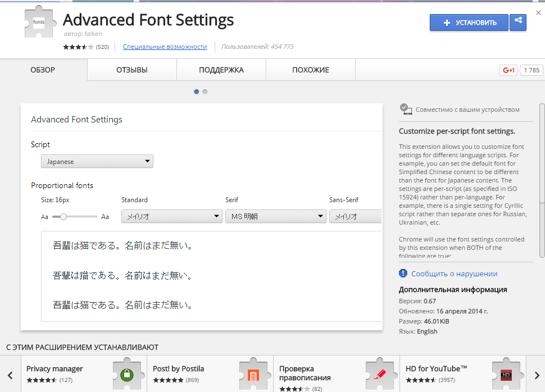
Task: Open the Script dropdown set to Japanese
Action: [x=97, y=162]
